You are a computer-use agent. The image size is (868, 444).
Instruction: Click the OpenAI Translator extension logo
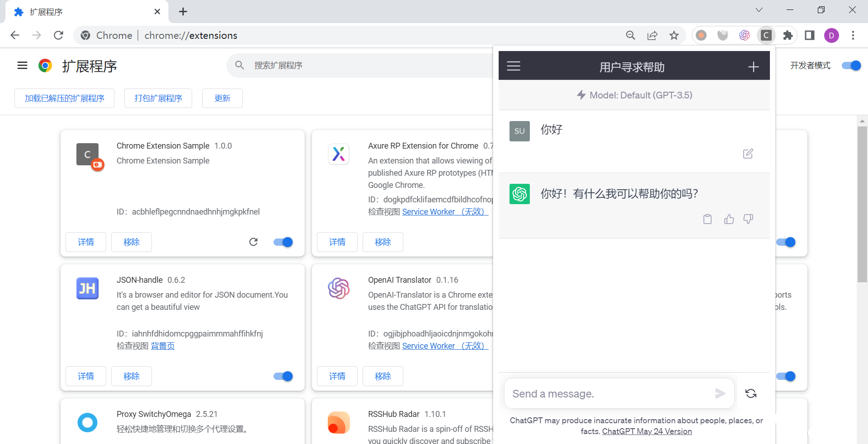339,288
